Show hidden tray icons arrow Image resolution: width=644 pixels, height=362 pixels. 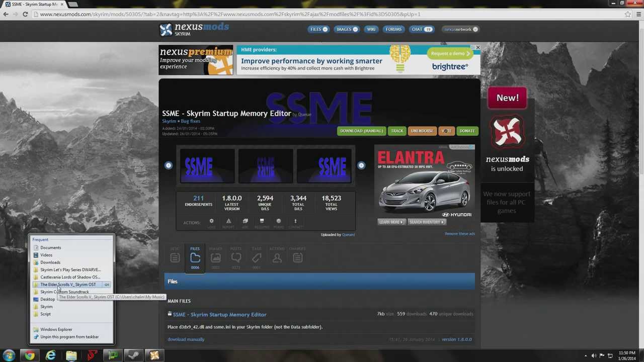[x=586, y=355]
